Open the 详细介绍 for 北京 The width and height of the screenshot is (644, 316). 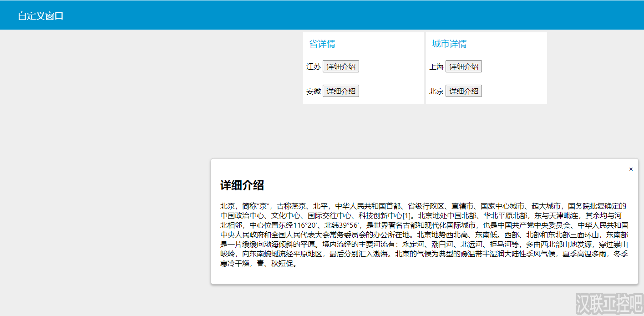tap(463, 91)
